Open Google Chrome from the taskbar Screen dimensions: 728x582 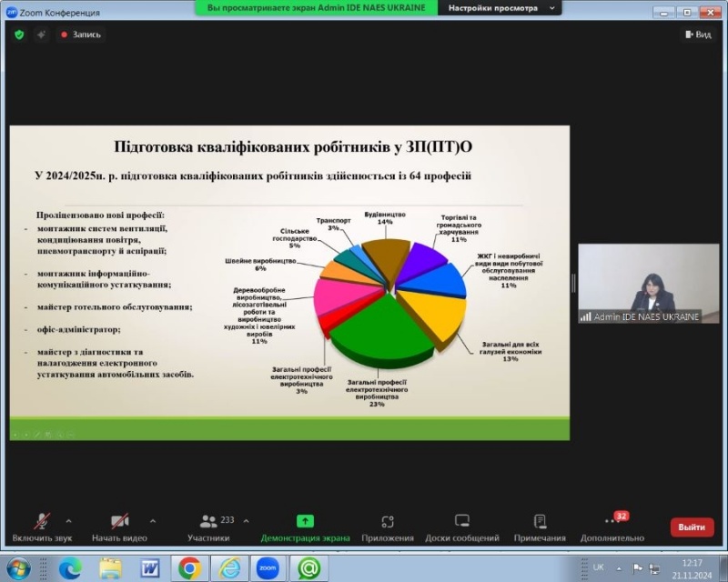(189, 568)
